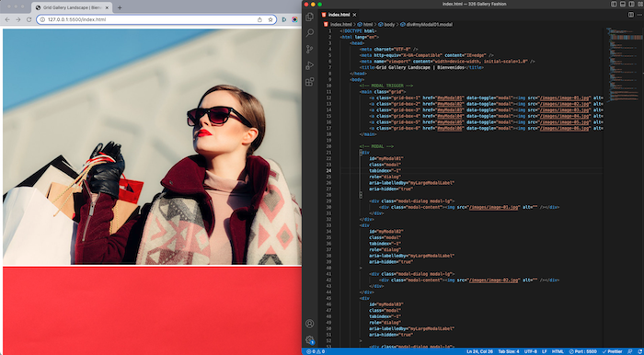Open the Search view in VS Code

(x=310, y=33)
